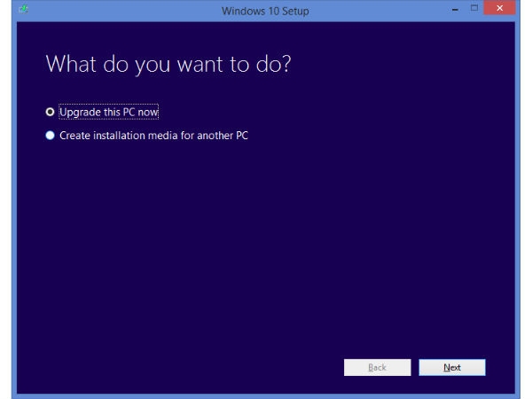The width and height of the screenshot is (532, 399).
Task: Select the 'Upgrade this PC now' radio button
Action: 50,112
